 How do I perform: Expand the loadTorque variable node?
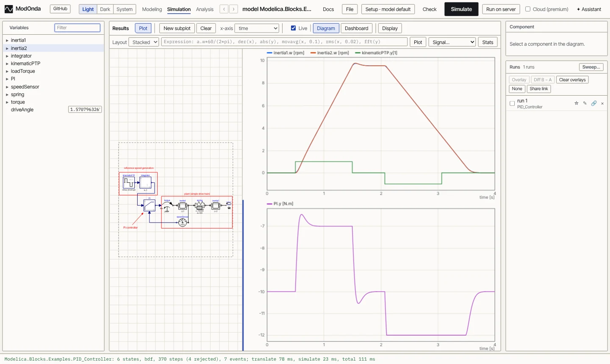(x=7, y=72)
